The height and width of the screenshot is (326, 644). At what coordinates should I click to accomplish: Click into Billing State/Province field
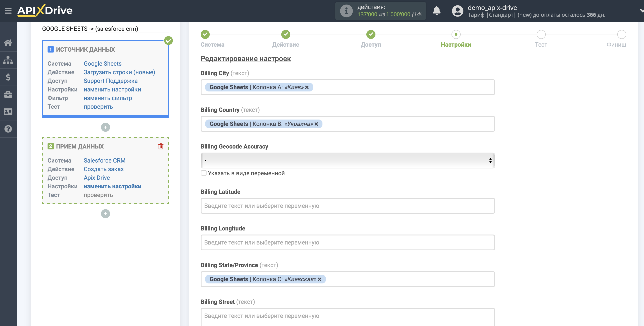[x=348, y=279]
